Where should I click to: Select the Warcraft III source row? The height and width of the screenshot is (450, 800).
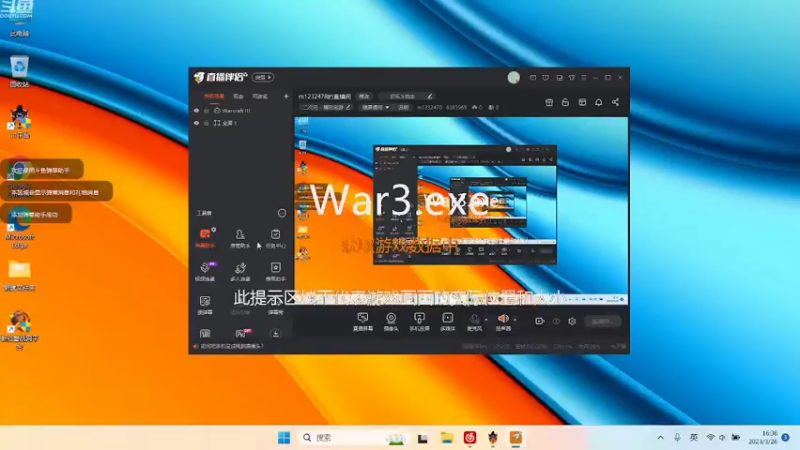pyautogui.click(x=241, y=110)
